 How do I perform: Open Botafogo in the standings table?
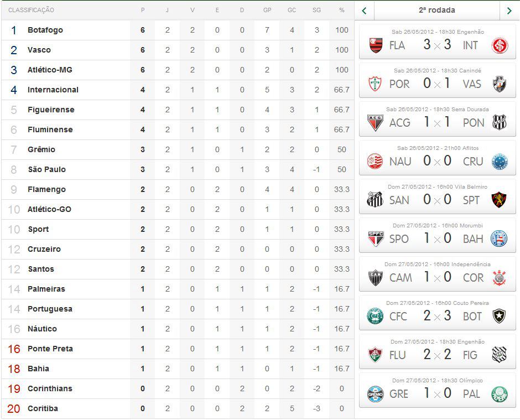click(x=45, y=30)
